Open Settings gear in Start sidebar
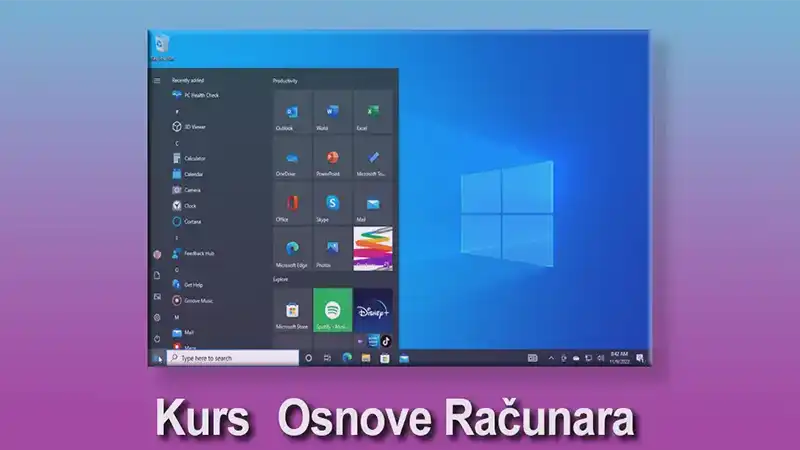Viewport: 800px width, 450px height. 157,317
